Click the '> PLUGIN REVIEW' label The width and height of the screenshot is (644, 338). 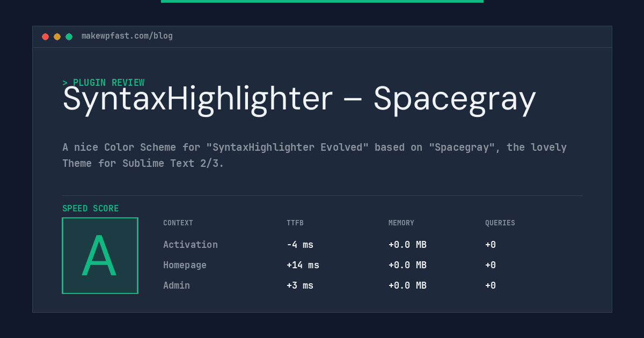point(104,83)
